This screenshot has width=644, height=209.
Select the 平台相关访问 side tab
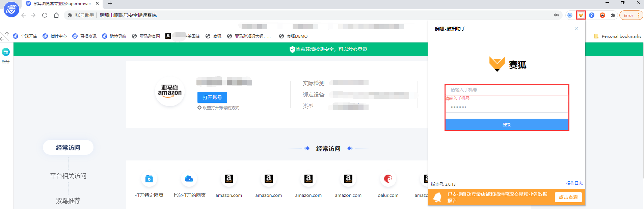click(68, 176)
